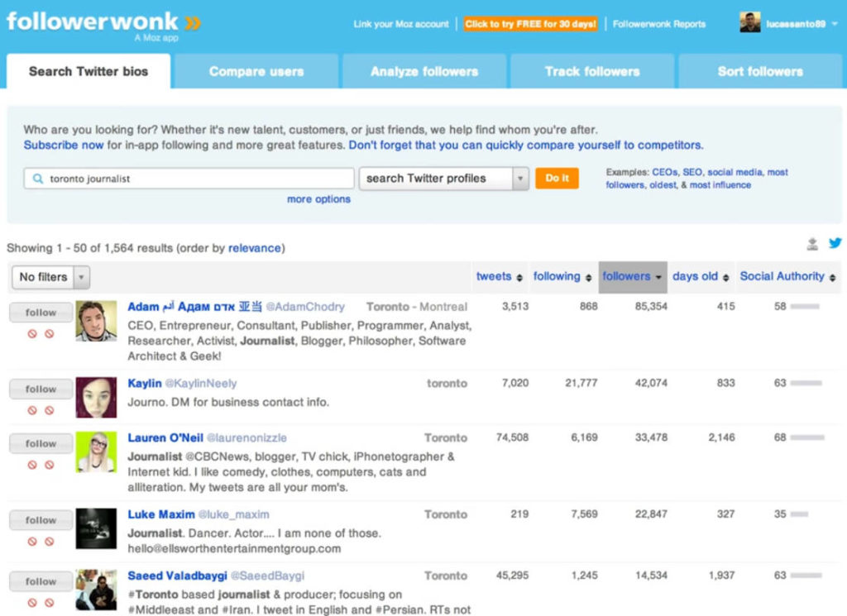Switch to Compare users tab
The height and width of the screenshot is (616, 847).
256,71
